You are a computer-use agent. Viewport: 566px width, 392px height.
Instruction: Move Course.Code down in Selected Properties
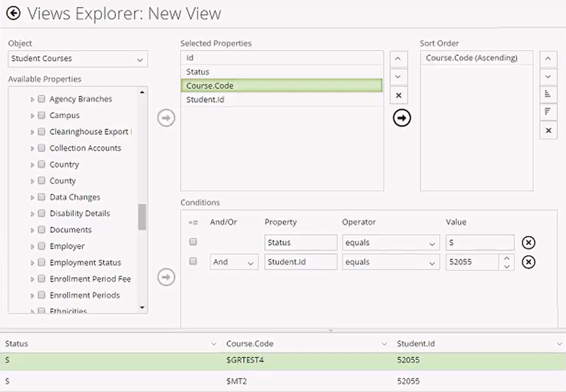(399, 76)
